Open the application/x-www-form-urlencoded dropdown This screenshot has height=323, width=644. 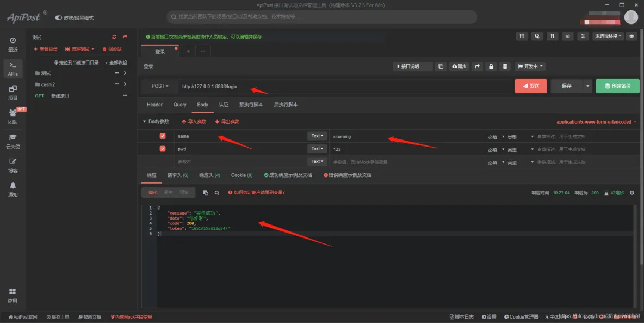(x=596, y=122)
